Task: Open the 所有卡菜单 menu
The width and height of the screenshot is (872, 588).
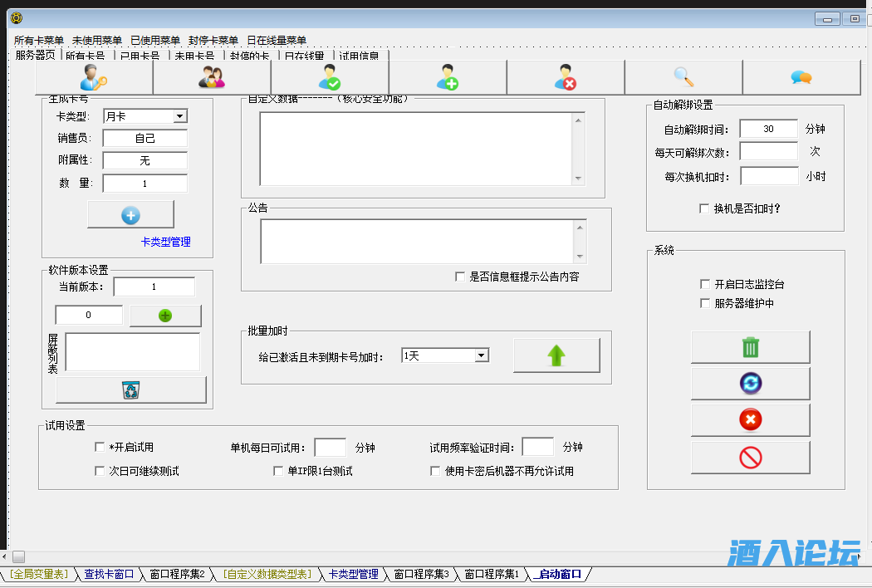Action: 39,40
